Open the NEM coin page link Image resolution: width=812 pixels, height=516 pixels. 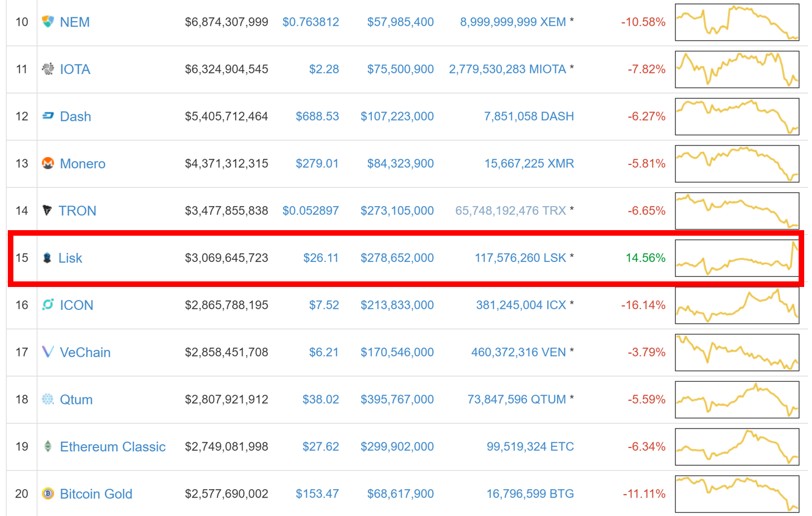pos(75,22)
